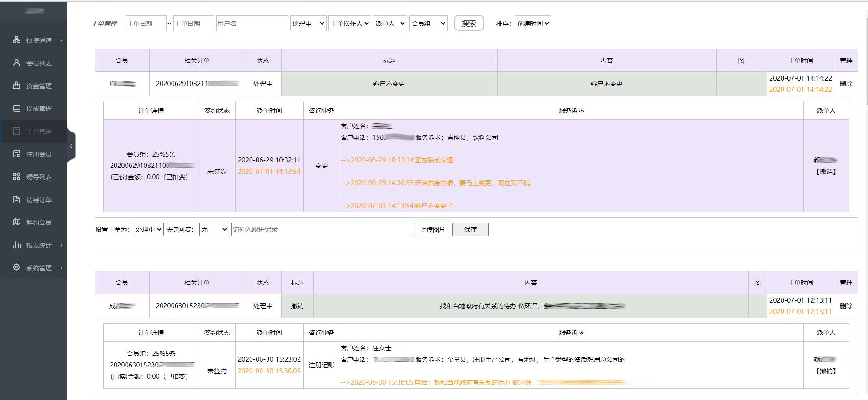Open the 会员组 filter dropdown

[428, 24]
